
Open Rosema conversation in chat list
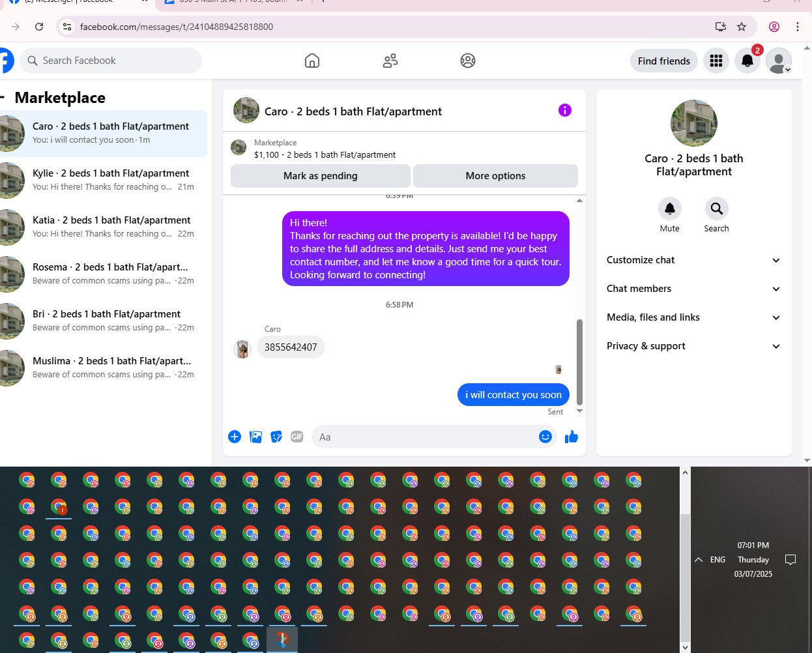[x=104, y=274]
